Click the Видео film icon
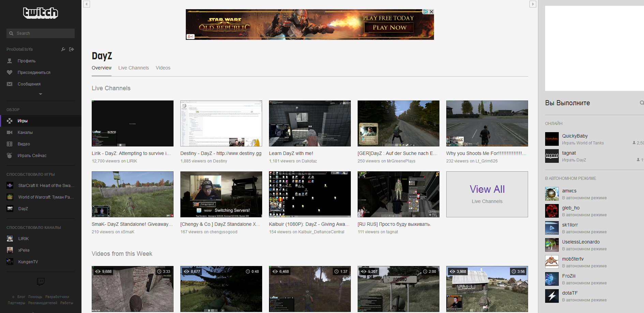Image resolution: width=644 pixels, height=313 pixels. pos(10,144)
